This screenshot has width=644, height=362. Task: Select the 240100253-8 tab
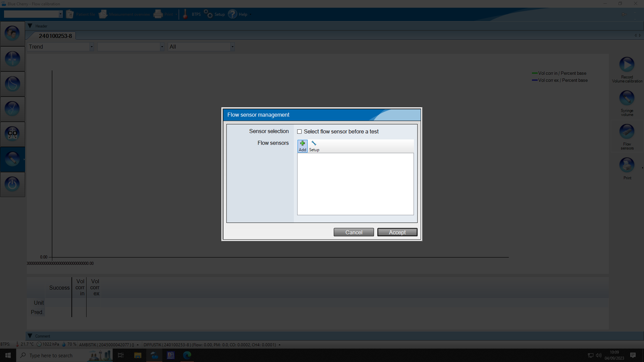tap(55, 36)
